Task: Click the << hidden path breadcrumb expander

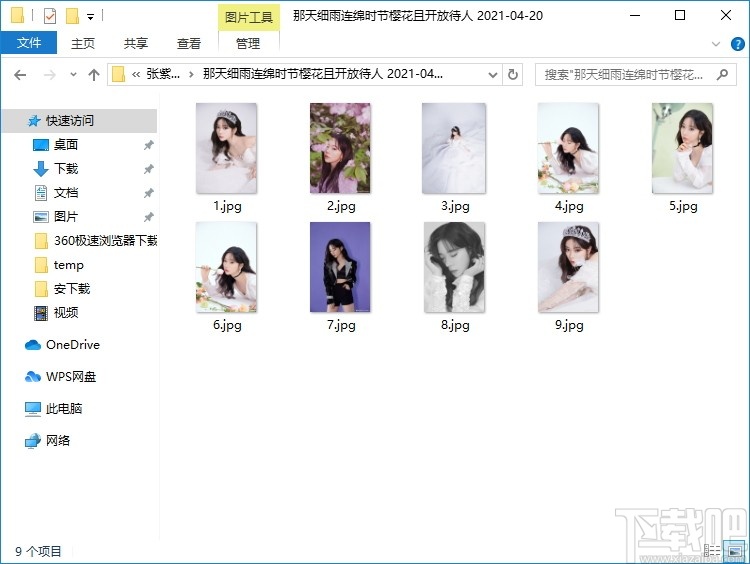Action: [x=136, y=74]
